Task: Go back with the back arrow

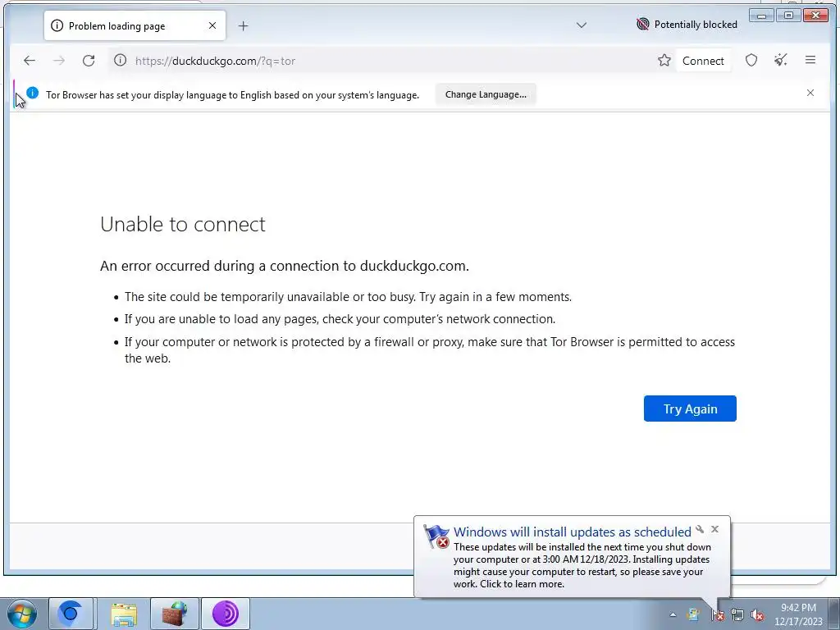Action: pos(30,61)
